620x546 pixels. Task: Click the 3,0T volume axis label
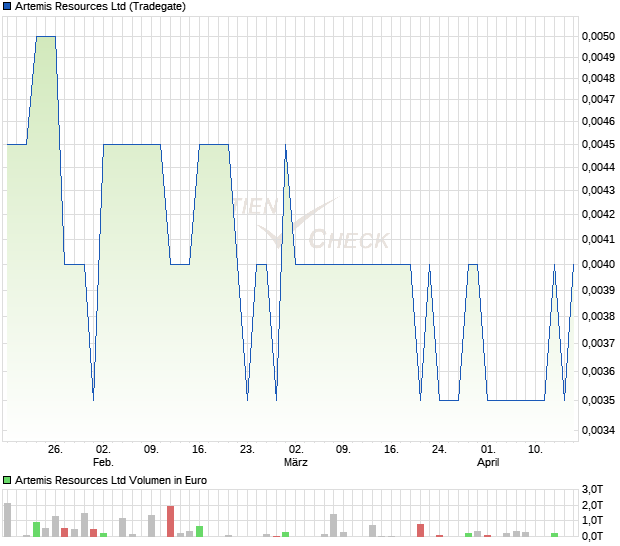tap(592, 489)
